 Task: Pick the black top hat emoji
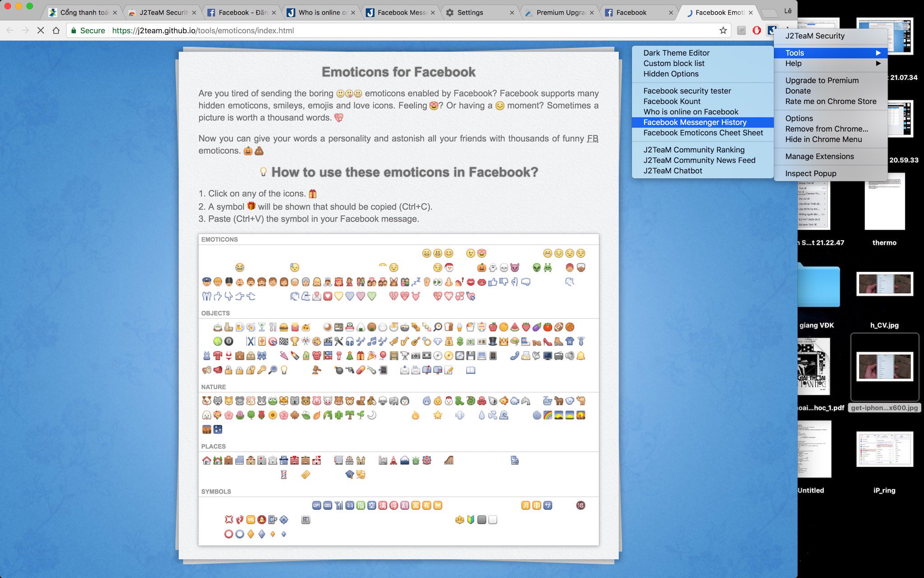click(493, 341)
